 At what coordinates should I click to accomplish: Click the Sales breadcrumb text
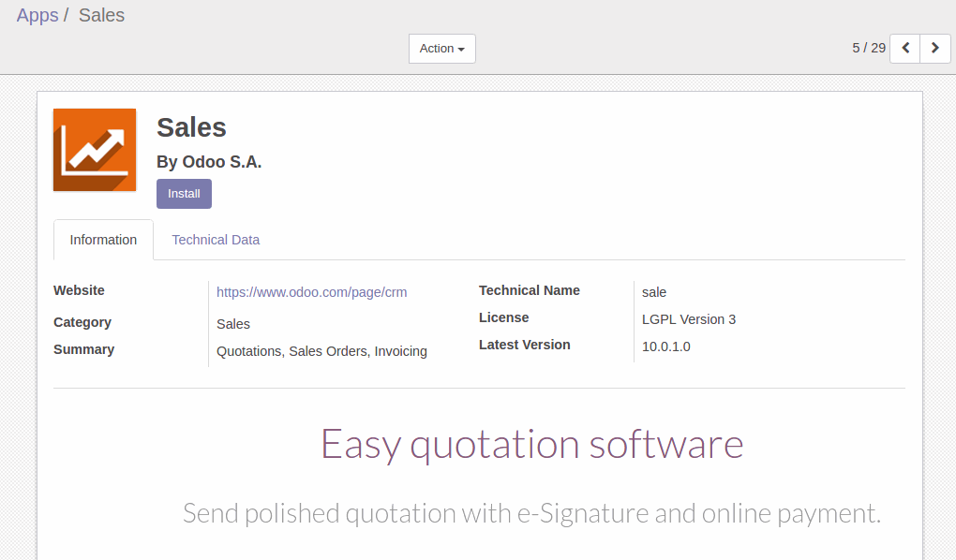(x=101, y=15)
